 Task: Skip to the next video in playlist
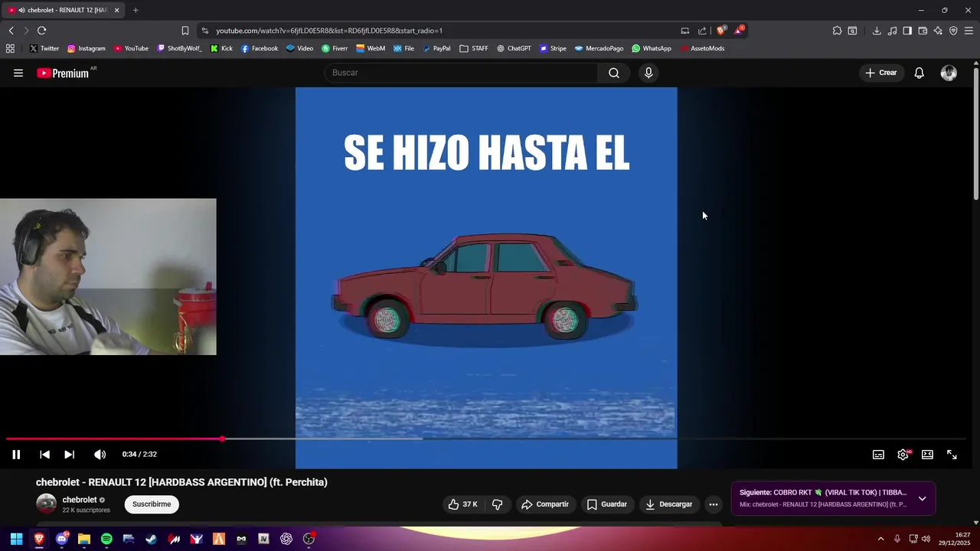(69, 455)
